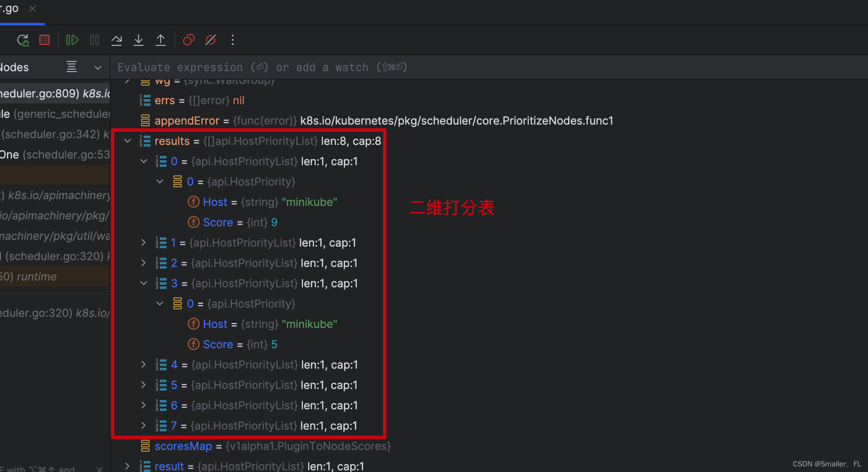Select the scoresMap variable row
The height and width of the screenshot is (472, 868).
tap(489, 446)
